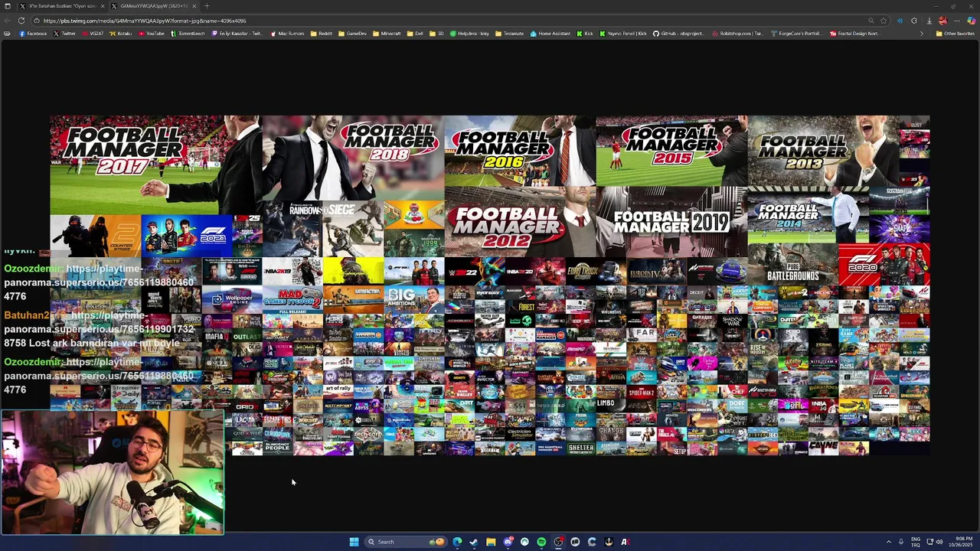Click the Football Manager 2012 tile
The width and height of the screenshot is (980, 551).
(520, 221)
